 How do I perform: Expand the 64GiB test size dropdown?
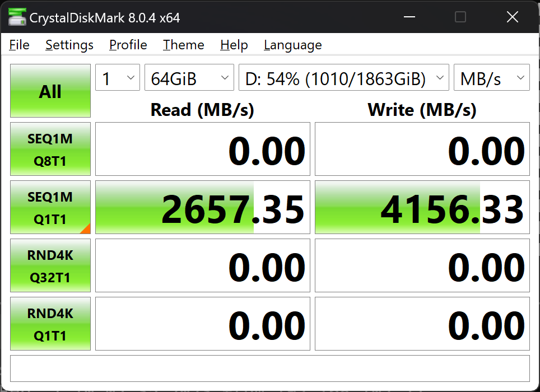[189, 77]
